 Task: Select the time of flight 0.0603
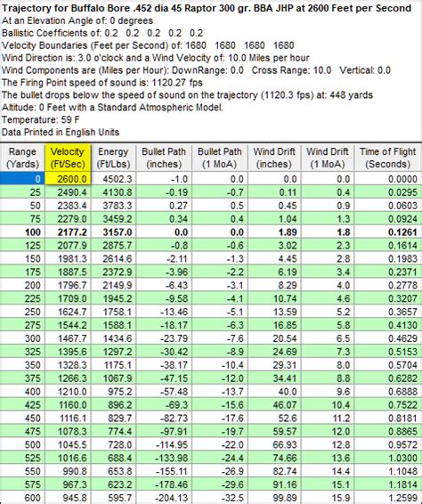(387, 206)
